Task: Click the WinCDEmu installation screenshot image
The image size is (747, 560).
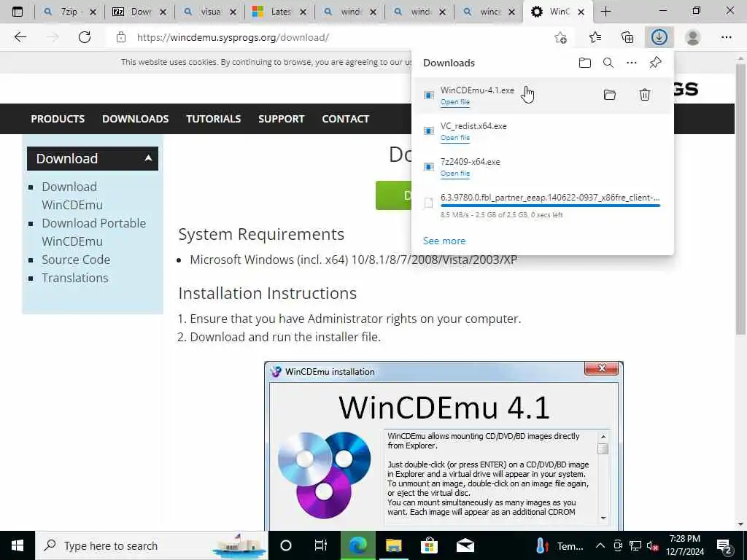Action: [444, 446]
